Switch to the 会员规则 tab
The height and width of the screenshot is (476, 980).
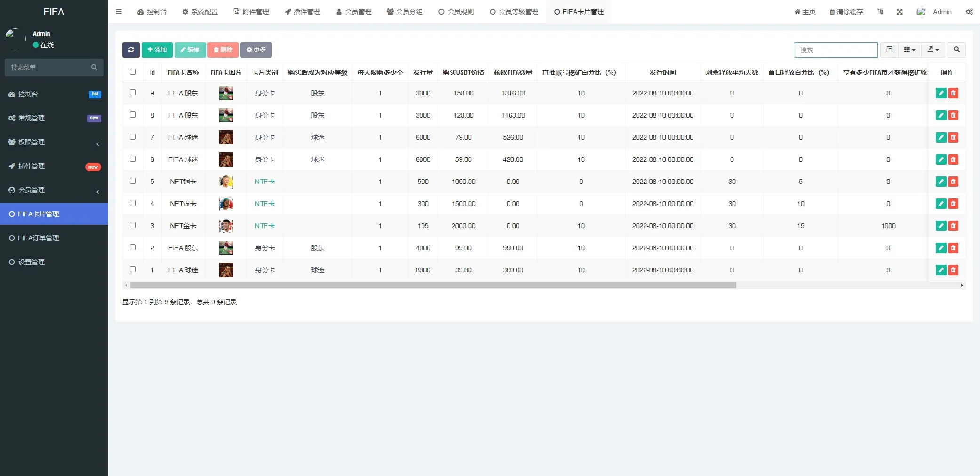pyautogui.click(x=456, y=12)
